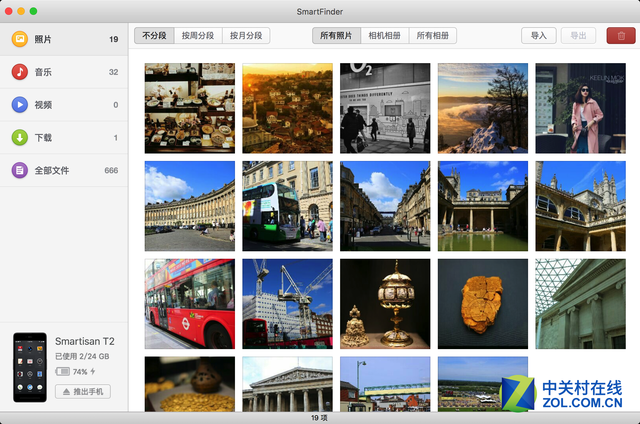This screenshot has height=424, width=640.
Task: Open the red double-decker bus photo
Action: [x=190, y=303]
